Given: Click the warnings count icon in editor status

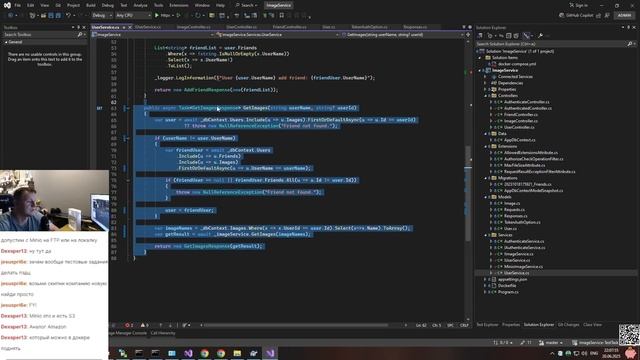Looking at the screenshot, I should pyautogui.click(x=144, y=325).
